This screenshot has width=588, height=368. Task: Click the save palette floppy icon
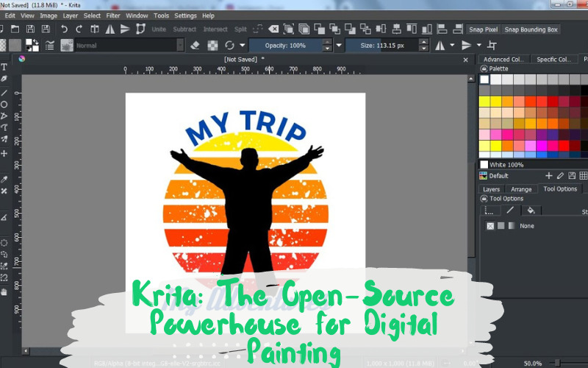pyautogui.click(x=572, y=176)
